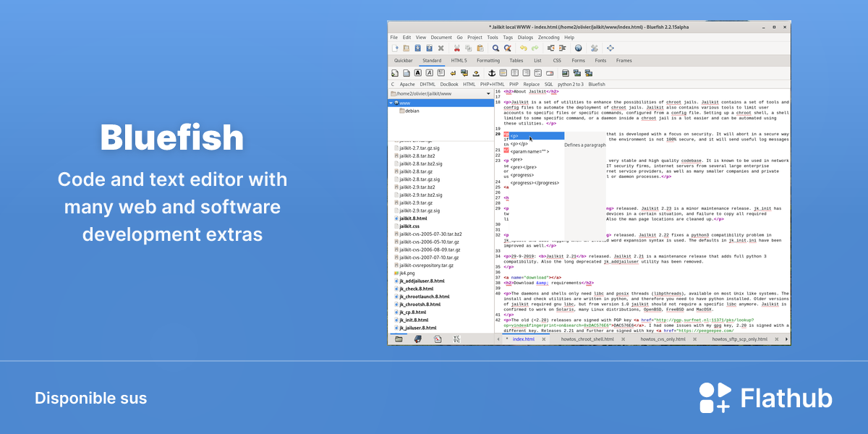The width and height of the screenshot is (868, 434).
Task: Click the Flathub logo
Action: click(x=766, y=399)
